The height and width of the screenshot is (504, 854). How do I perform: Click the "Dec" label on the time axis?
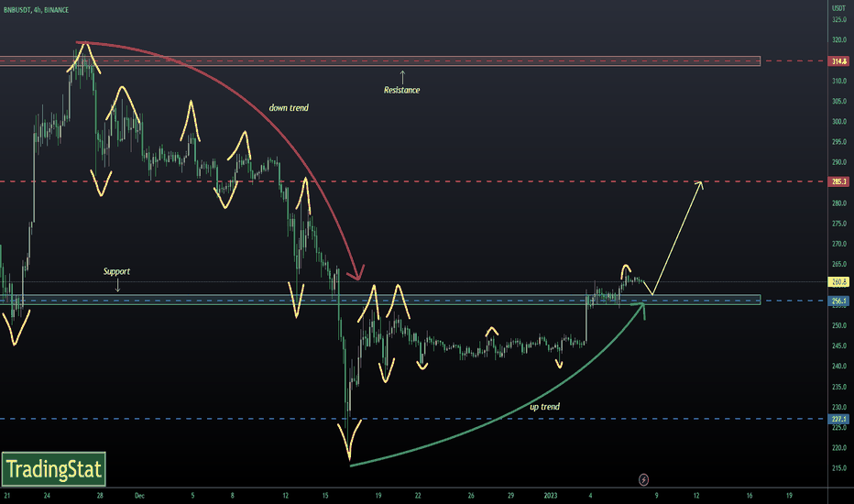pos(139,496)
